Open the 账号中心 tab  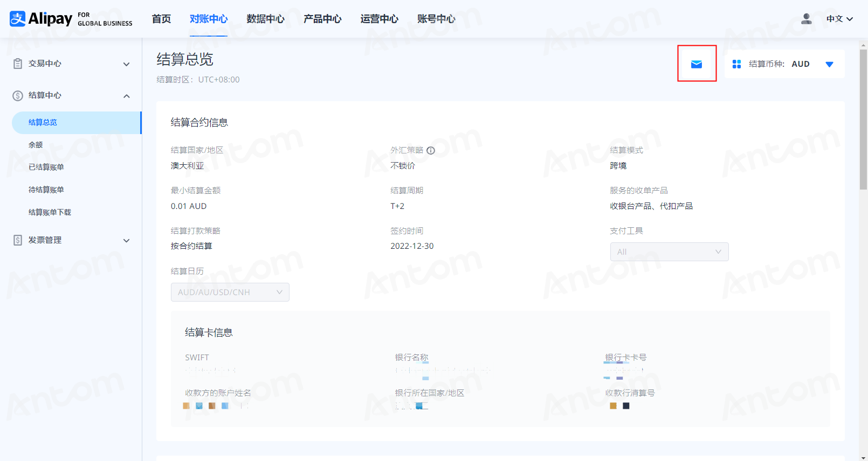click(x=436, y=19)
